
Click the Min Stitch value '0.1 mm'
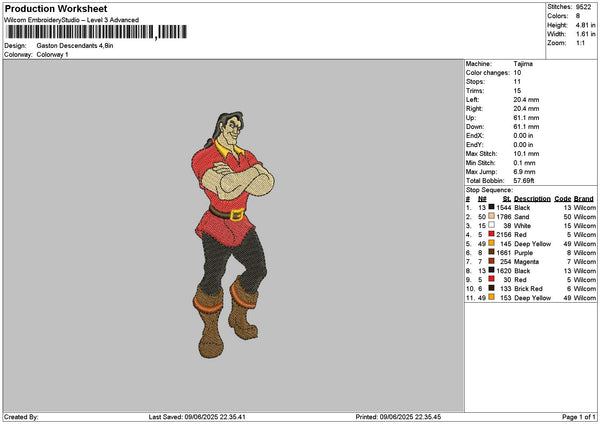point(524,163)
